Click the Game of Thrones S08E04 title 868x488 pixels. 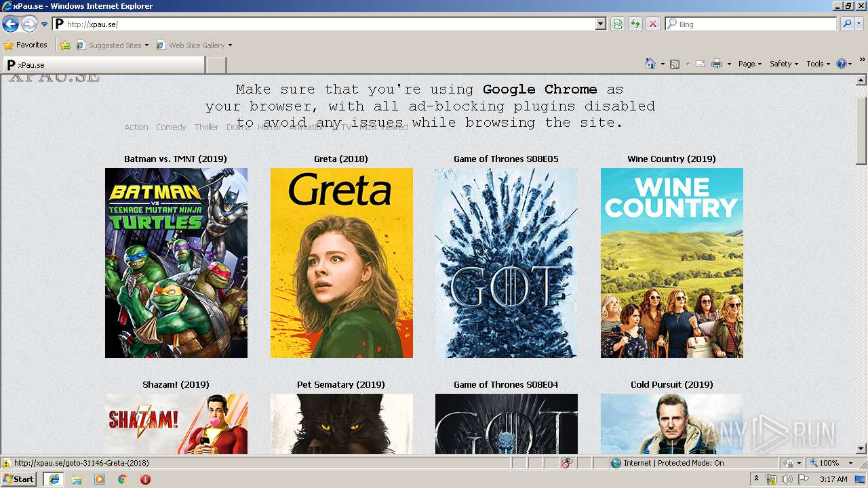click(507, 385)
